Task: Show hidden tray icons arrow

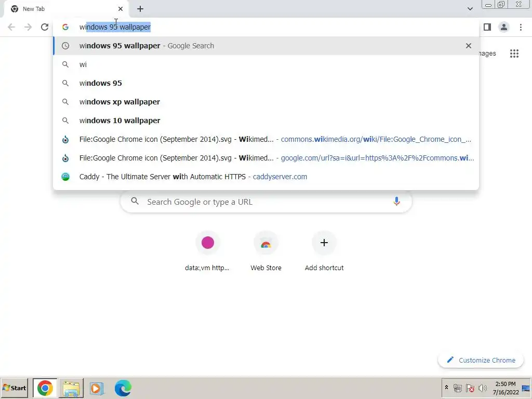Action: (446, 388)
